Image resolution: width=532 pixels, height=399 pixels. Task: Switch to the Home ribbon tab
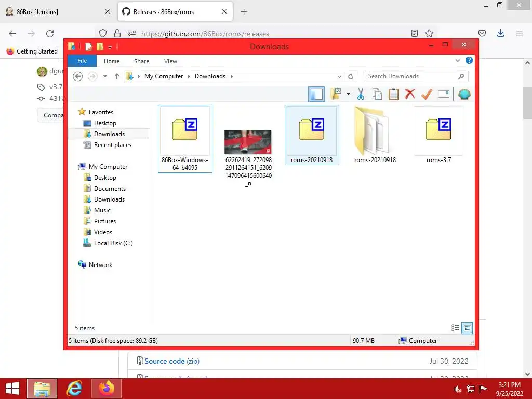coord(112,61)
